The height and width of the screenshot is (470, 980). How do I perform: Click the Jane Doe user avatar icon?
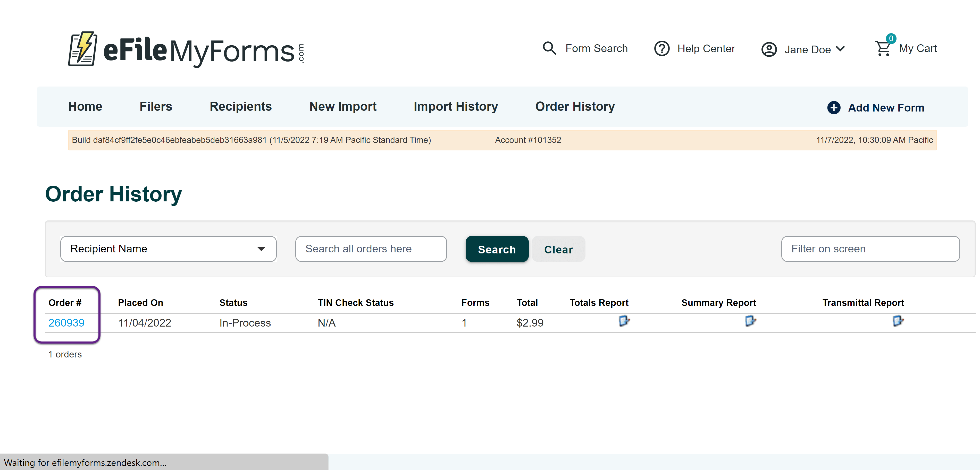coord(769,49)
